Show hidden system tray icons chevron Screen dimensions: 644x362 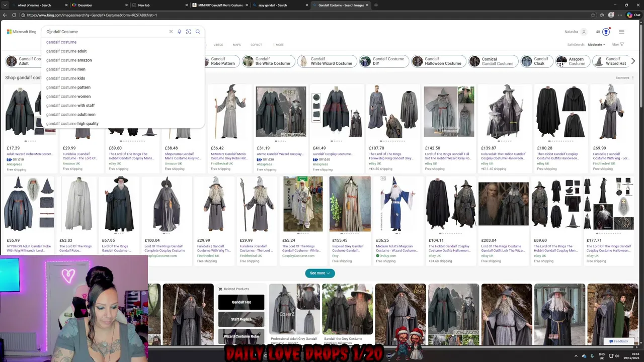coord(576,356)
